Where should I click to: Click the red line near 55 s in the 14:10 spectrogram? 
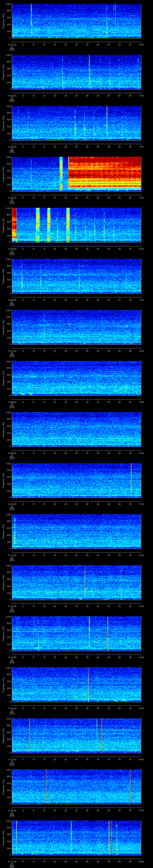pos(131,478)
